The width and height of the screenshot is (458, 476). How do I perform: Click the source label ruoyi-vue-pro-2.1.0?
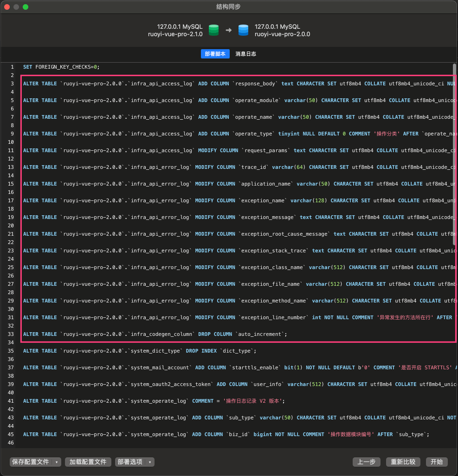[x=175, y=34]
